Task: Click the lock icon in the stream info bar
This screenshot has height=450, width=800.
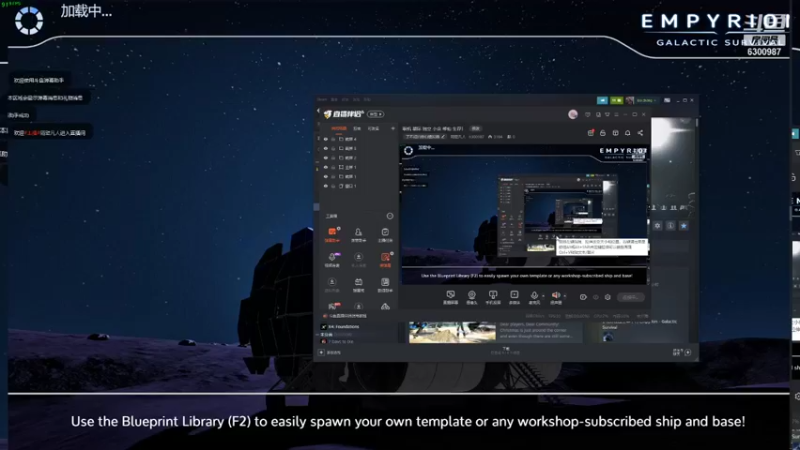Action: tap(603, 133)
